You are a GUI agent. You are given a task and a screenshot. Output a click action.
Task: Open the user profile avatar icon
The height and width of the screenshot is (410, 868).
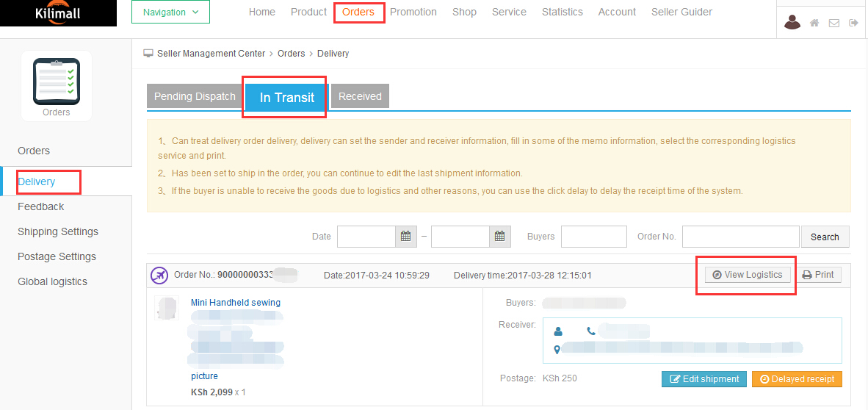tap(792, 22)
